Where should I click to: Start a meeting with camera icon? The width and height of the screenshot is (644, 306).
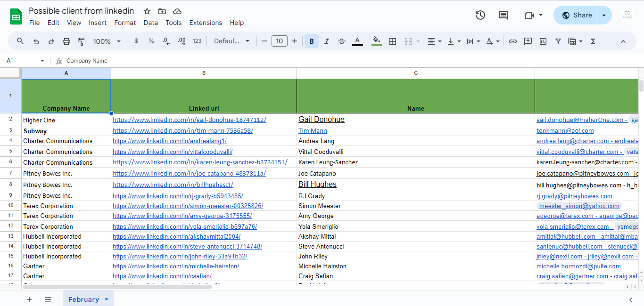click(x=529, y=15)
